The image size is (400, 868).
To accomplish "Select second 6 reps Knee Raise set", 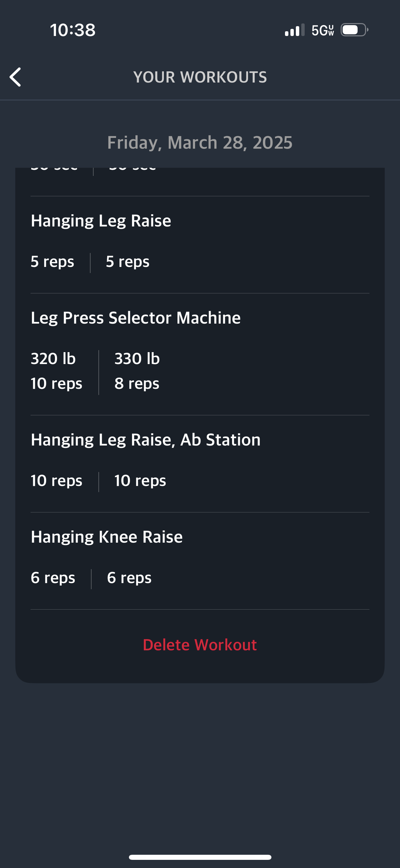I will tap(129, 578).
